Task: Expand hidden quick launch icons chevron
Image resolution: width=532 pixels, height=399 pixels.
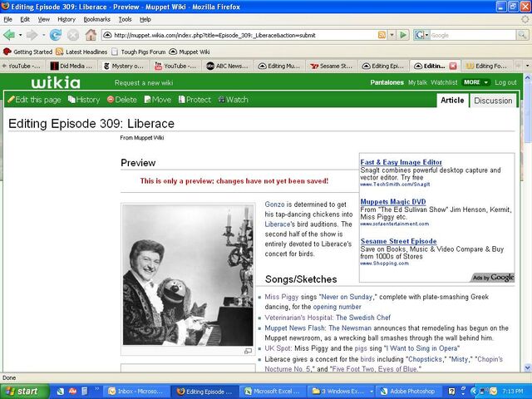Action: coord(96,388)
